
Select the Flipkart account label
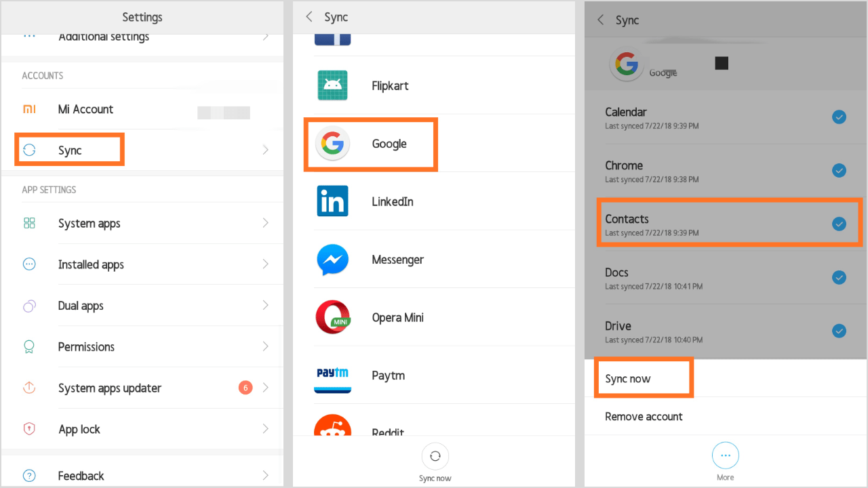[390, 86]
